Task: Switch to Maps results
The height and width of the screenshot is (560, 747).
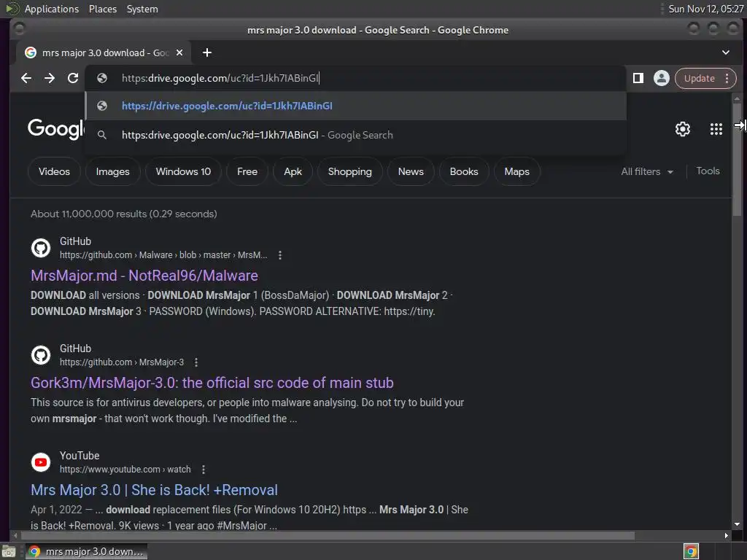Action: pyautogui.click(x=517, y=171)
